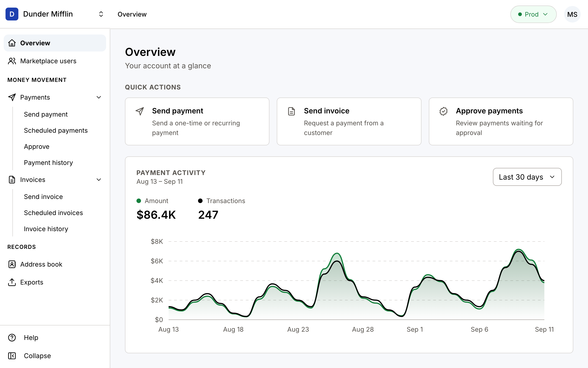Open Scheduled invoices in sidebar
Image resolution: width=588 pixels, height=368 pixels.
54,213
